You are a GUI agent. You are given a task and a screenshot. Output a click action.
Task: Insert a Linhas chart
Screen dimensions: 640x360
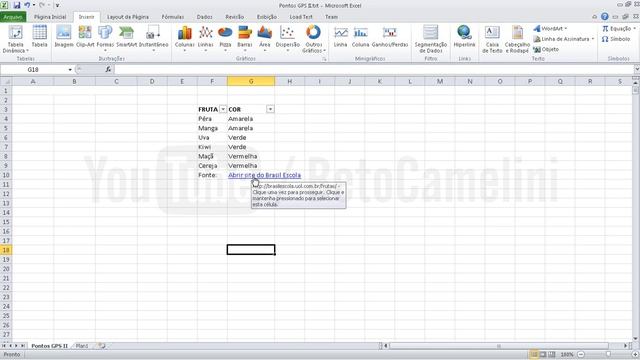206,38
